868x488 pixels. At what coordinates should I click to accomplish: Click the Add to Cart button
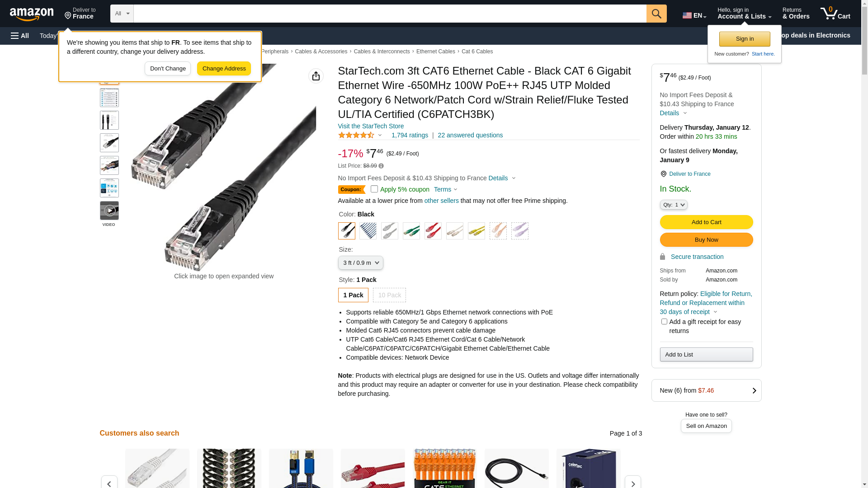click(706, 222)
